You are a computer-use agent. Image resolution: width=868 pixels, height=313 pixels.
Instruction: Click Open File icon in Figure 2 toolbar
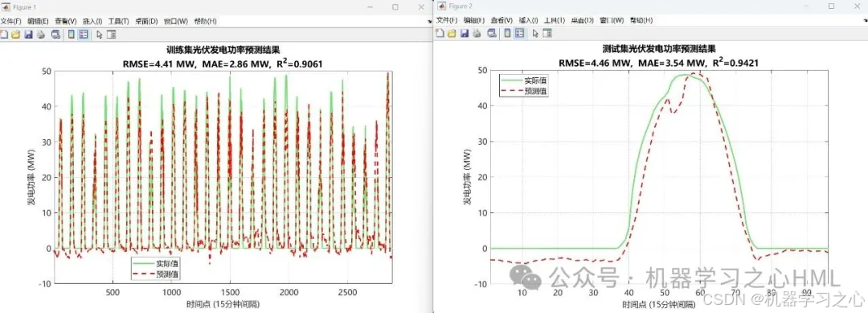(452, 33)
